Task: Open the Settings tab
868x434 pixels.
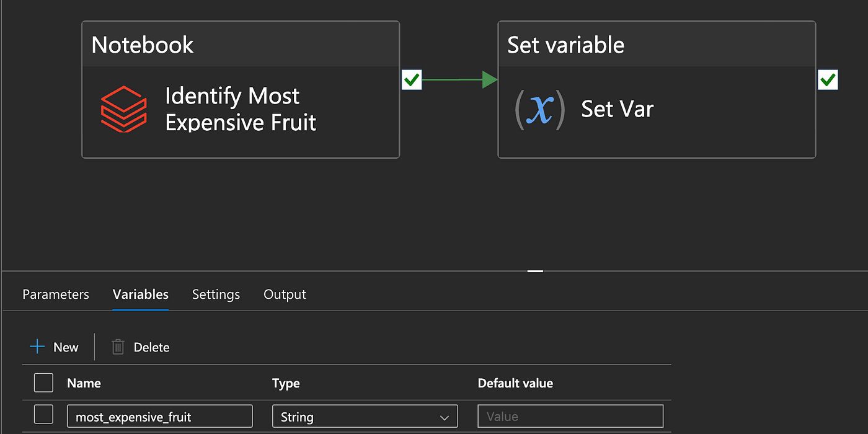Action: 216,294
